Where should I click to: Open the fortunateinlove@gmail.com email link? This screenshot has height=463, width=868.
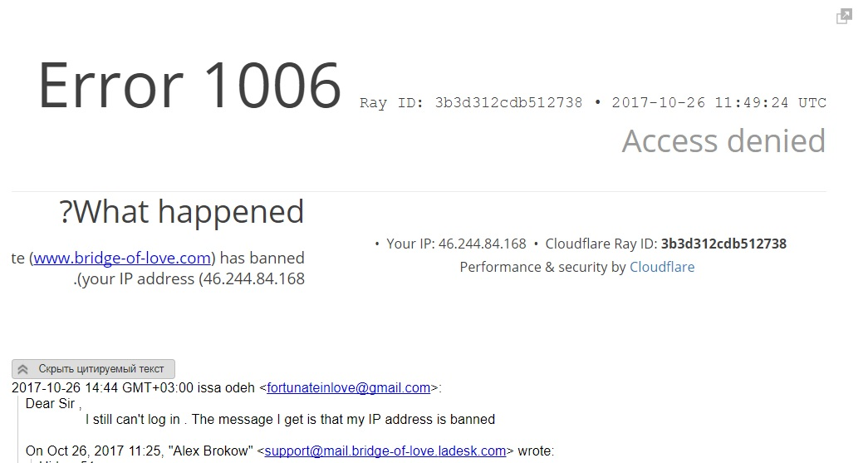pos(348,387)
